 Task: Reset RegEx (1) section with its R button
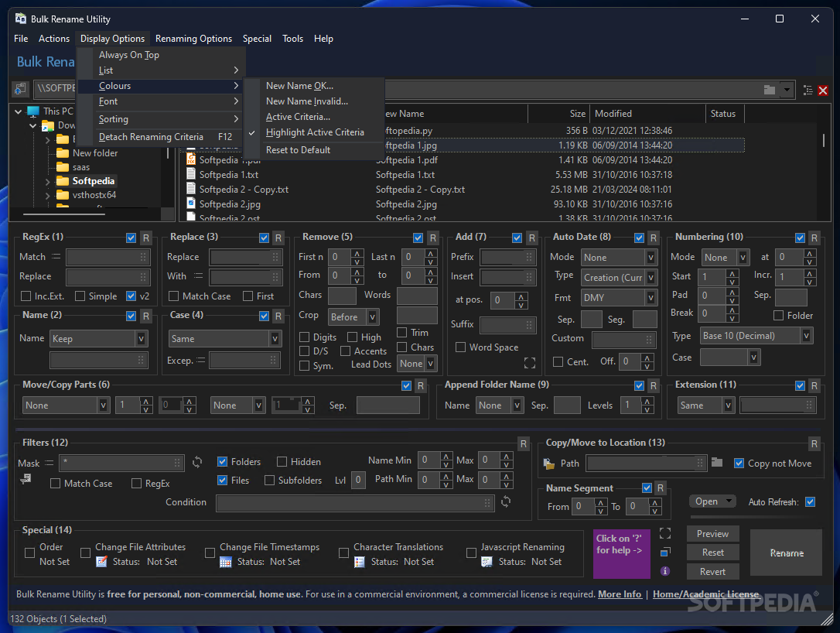(145, 238)
